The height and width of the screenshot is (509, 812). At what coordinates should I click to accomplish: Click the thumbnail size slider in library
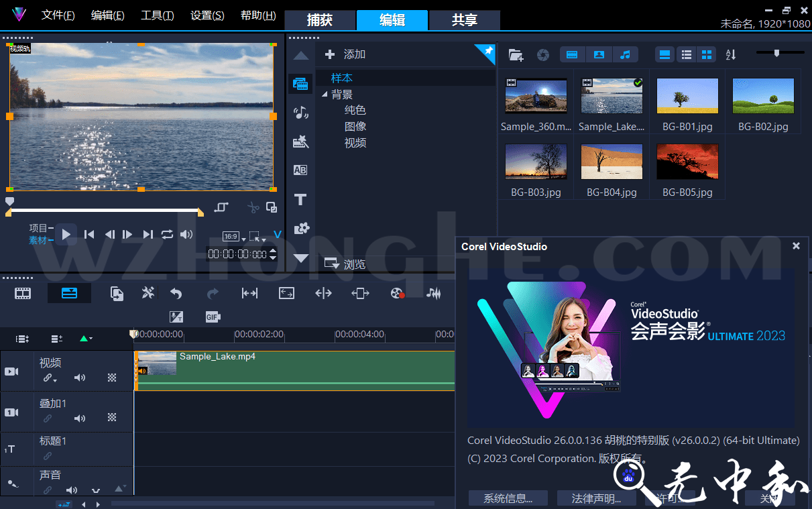(x=776, y=52)
